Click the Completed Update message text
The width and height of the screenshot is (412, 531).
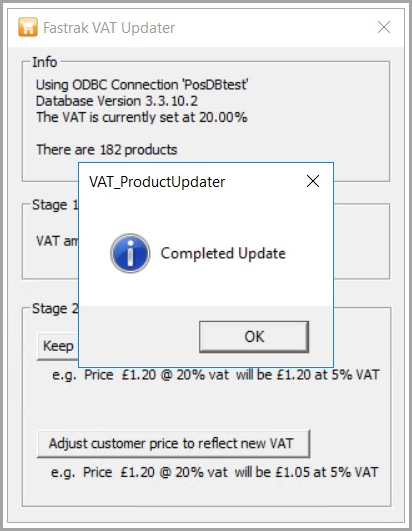click(223, 254)
